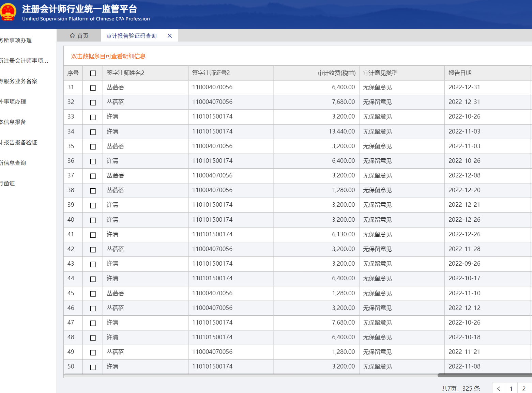The image size is (532, 393).
Task: Open the 计报告报备验证 sidebar section
Action: tap(19, 142)
